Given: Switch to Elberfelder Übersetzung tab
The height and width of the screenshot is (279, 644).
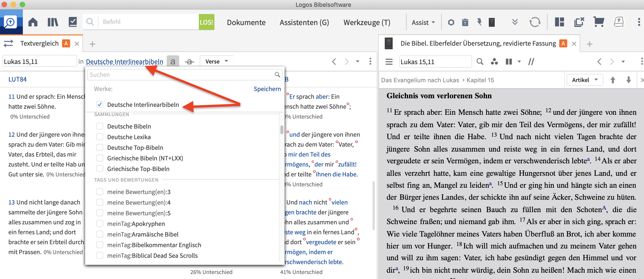Looking at the screenshot, I should (x=478, y=43).
